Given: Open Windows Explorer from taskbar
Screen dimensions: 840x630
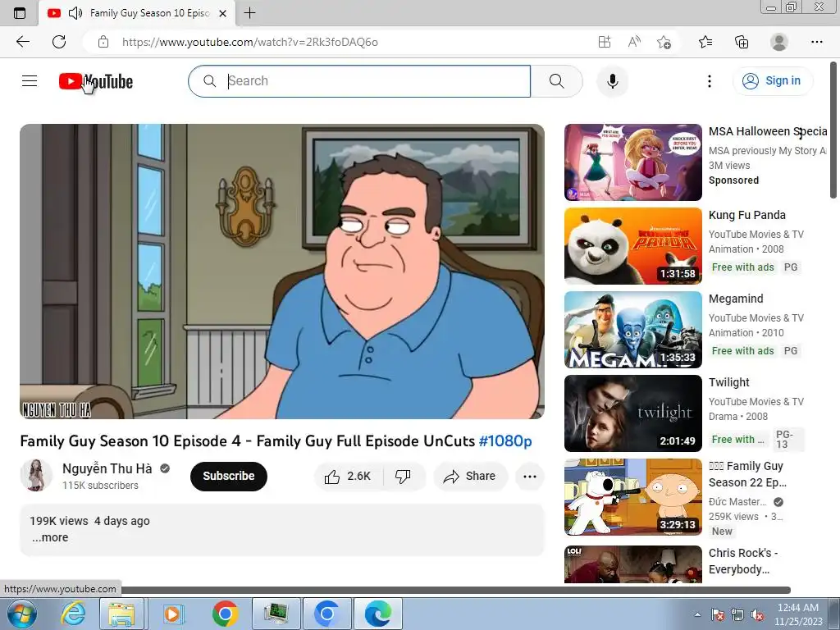Looking at the screenshot, I should (121, 614).
